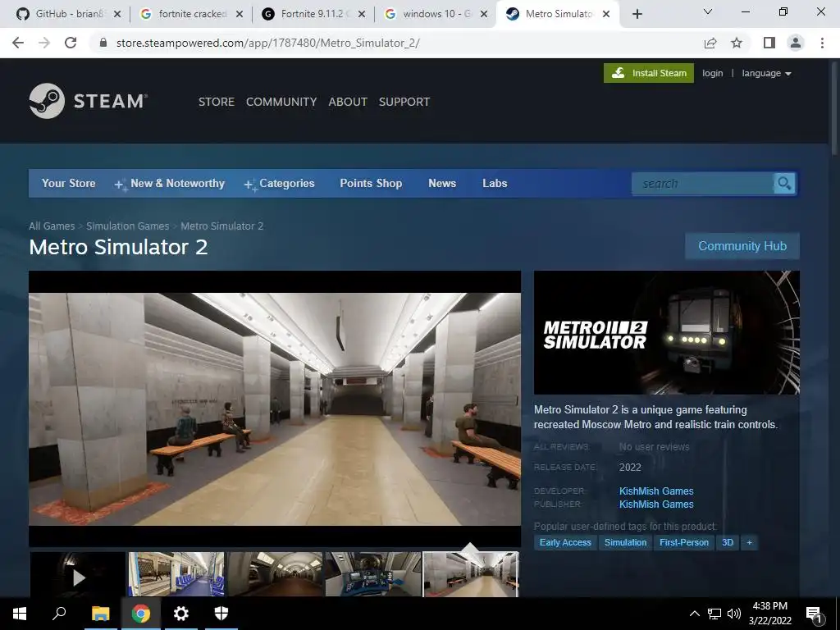
Task: Bookmark this page with the star
Action: [x=737, y=43]
